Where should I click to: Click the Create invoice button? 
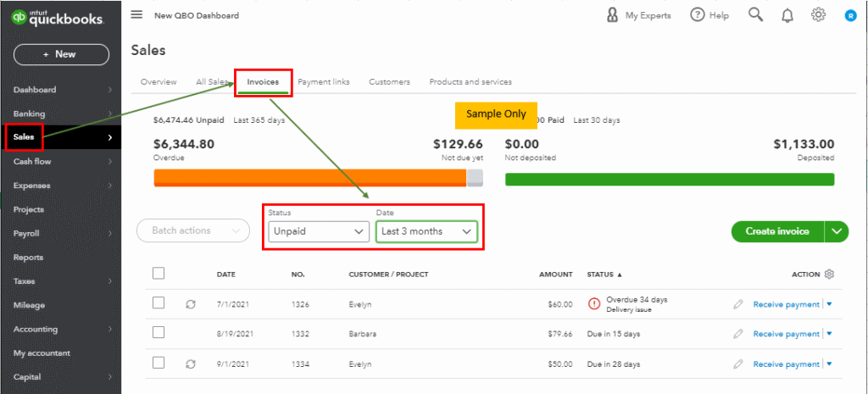[778, 231]
